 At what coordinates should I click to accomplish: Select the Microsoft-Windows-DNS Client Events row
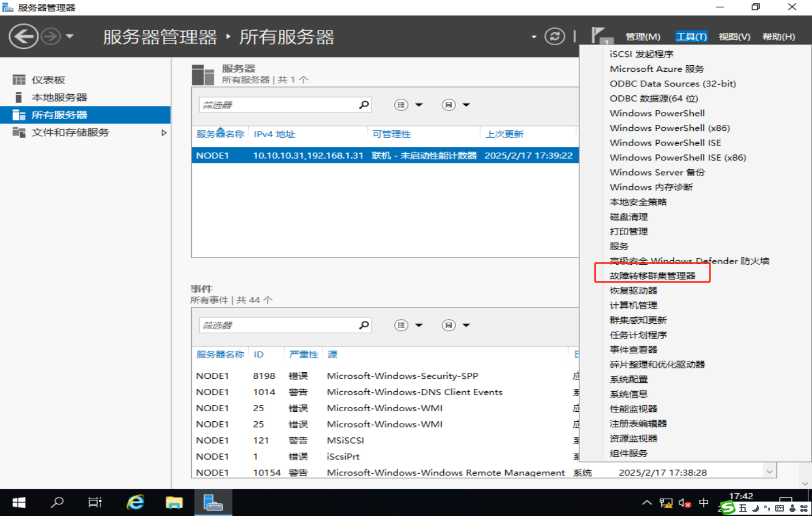[x=385, y=392]
